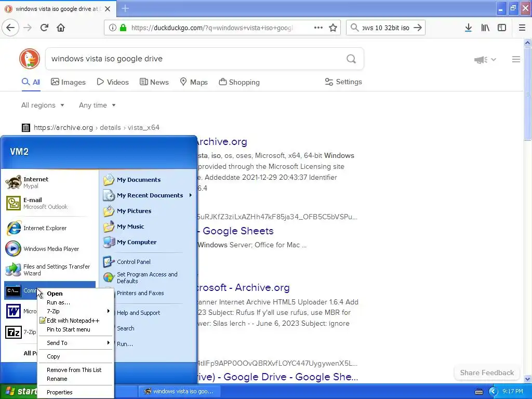Select the taskbar windows vista iso browser window

(179, 391)
